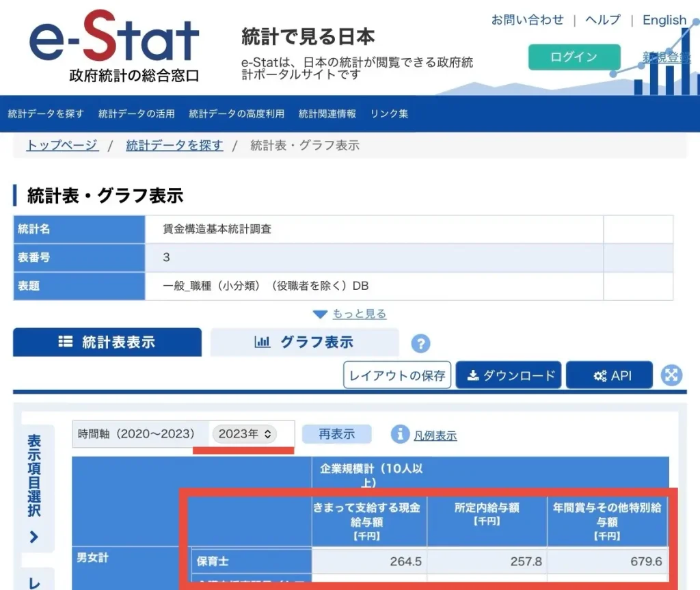Click the ログイン button

coord(574,57)
